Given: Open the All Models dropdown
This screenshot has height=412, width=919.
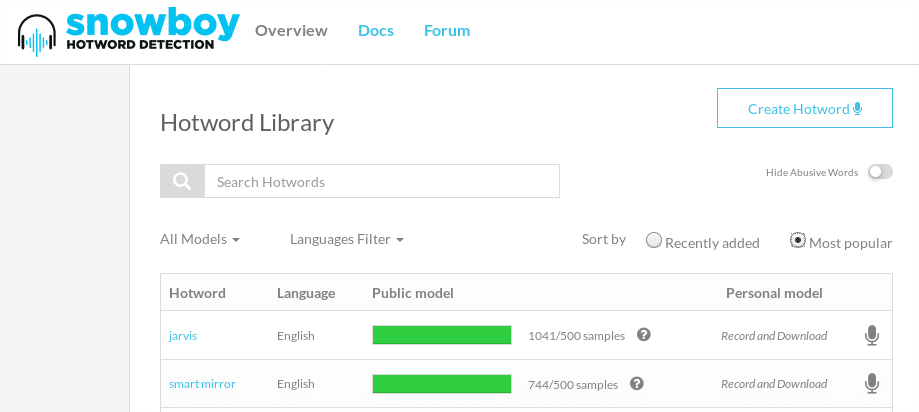Looking at the screenshot, I should [x=200, y=239].
